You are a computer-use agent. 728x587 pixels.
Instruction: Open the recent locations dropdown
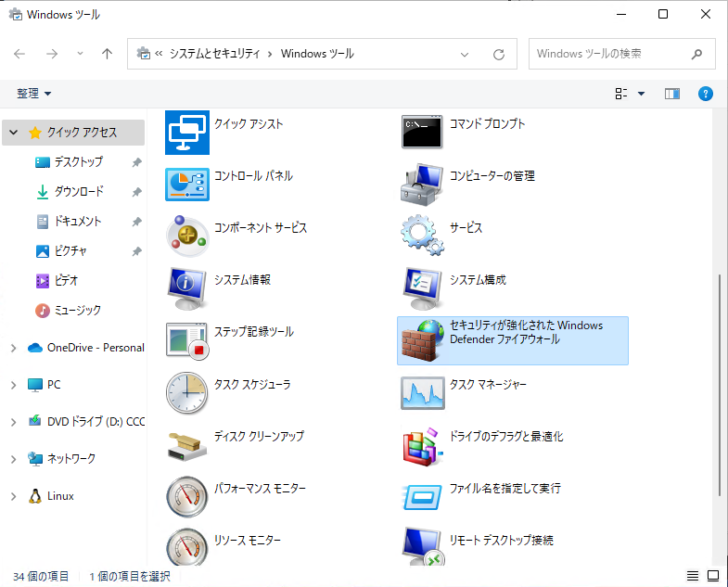80,54
